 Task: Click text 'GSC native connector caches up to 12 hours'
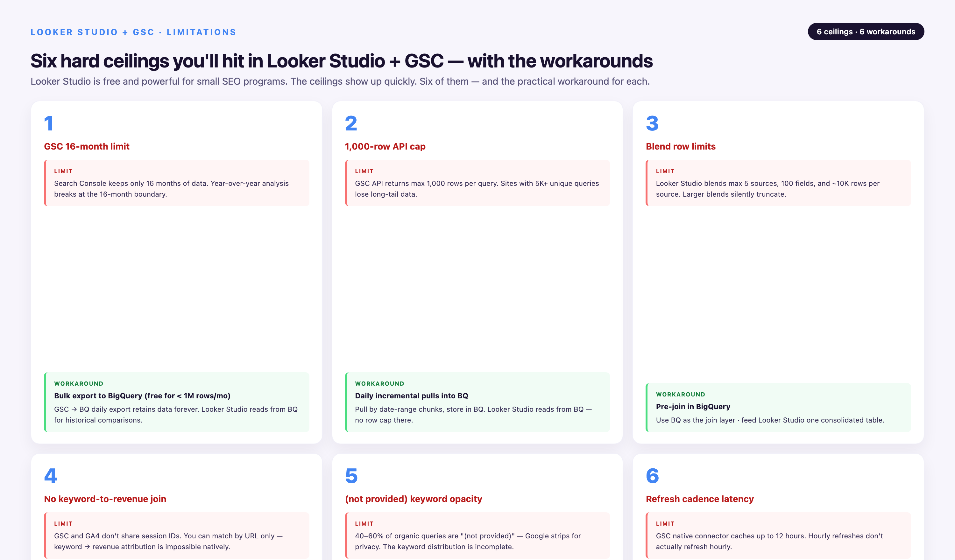(769, 541)
